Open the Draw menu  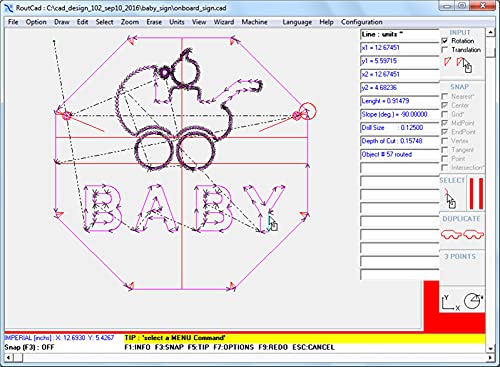(62, 22)
